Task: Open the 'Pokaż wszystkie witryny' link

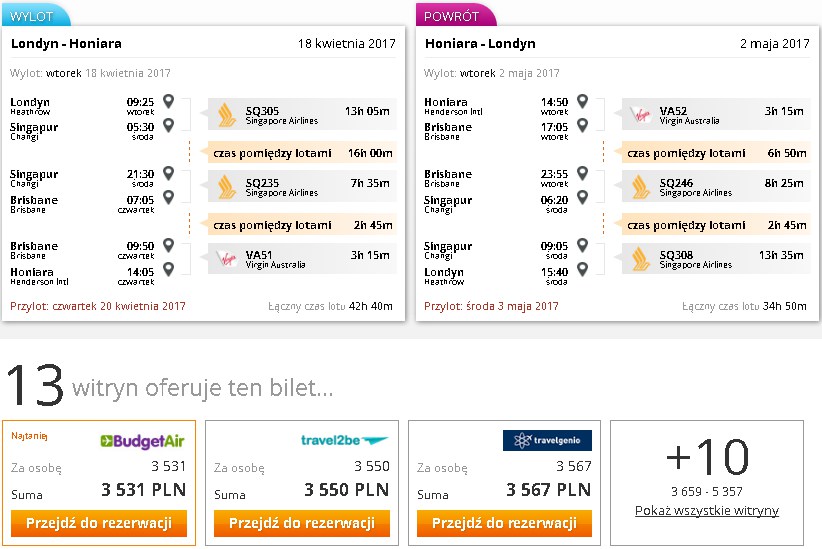Action: pyautogui.click(x=707, y=510)
